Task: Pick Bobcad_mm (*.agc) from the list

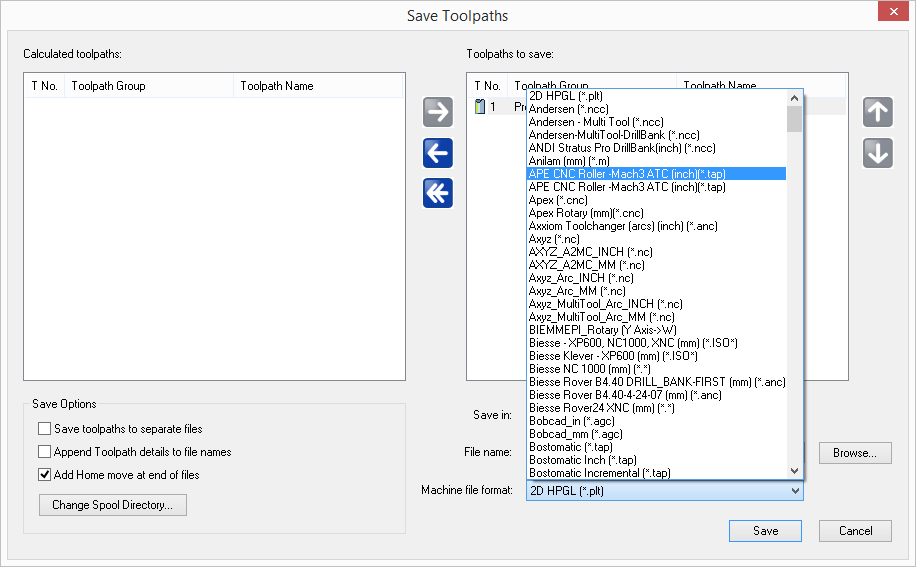Action: [574, 434]
